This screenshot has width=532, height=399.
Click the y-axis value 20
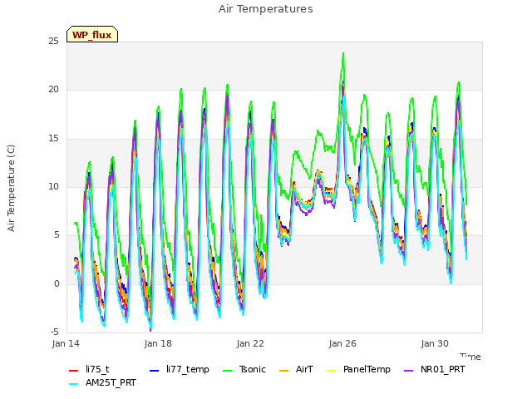53,90
